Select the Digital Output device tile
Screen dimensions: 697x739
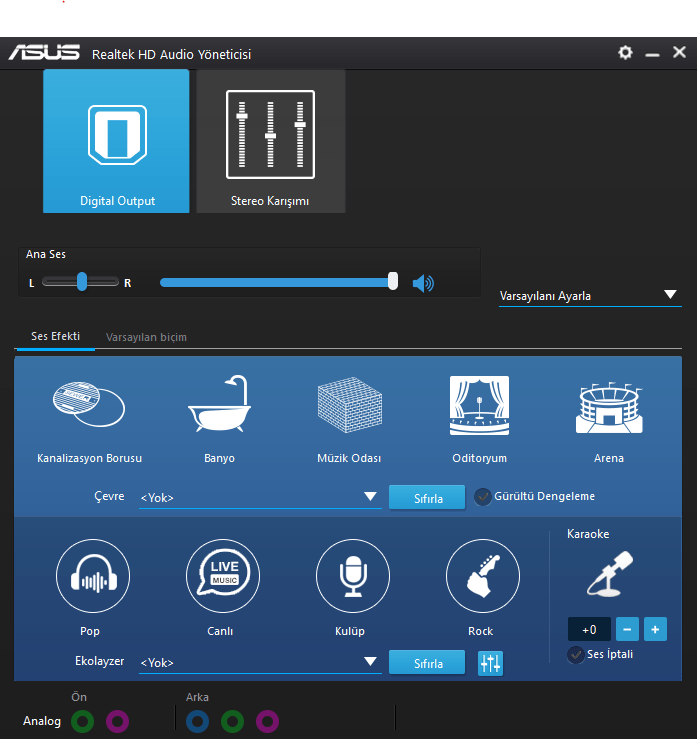[x=116, y=141]
